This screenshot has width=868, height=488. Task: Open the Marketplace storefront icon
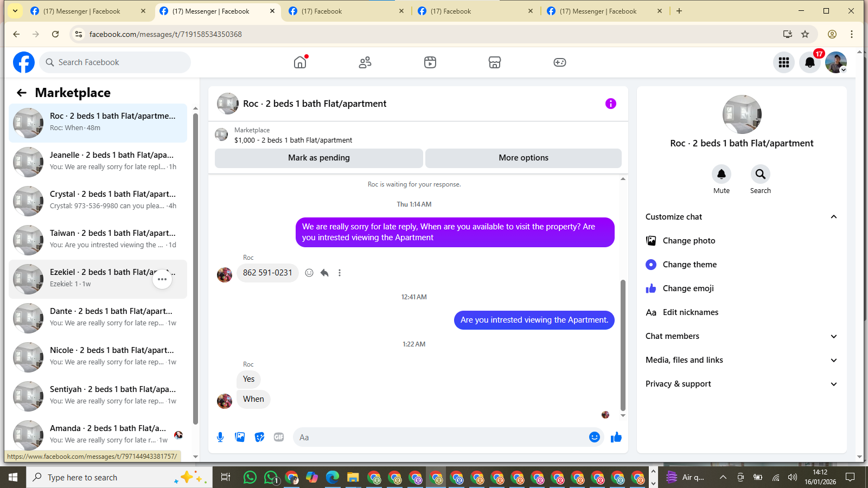pyautogui.click(x=495, y=62)
